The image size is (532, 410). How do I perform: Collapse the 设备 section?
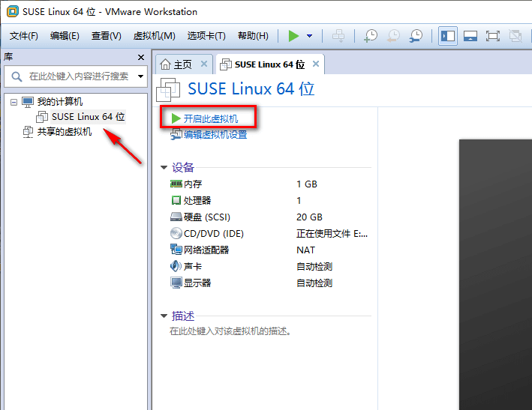[x=164, y=167]
